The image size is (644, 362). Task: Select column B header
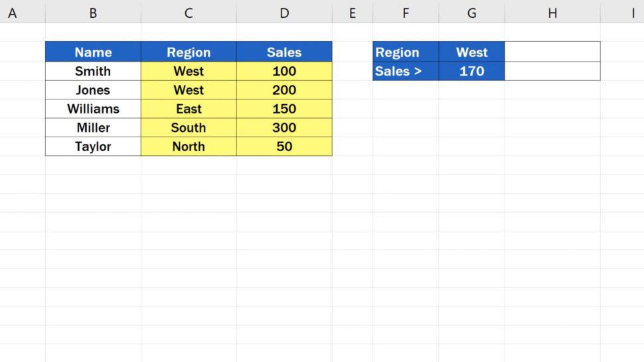(x=93, y=13)
